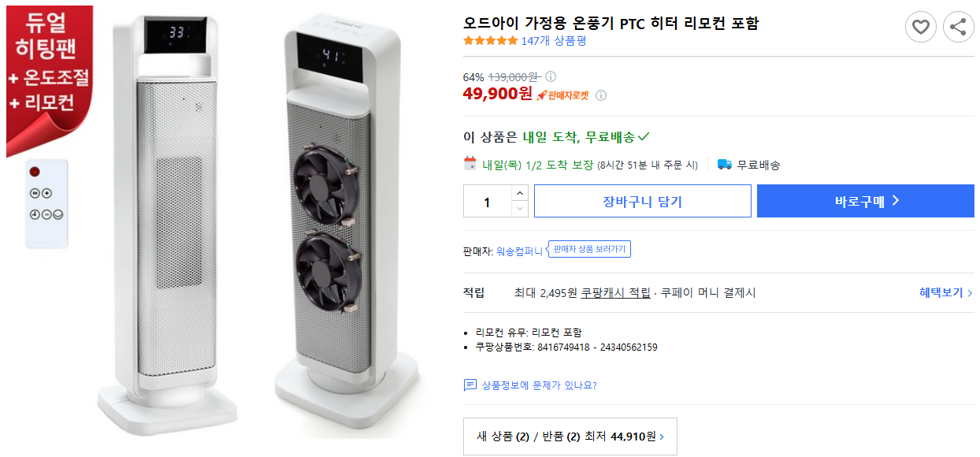The width and height of the screenshot is (980, 457).
Task: Decrease quantity using the down stepper arrow
Action: 519,209
